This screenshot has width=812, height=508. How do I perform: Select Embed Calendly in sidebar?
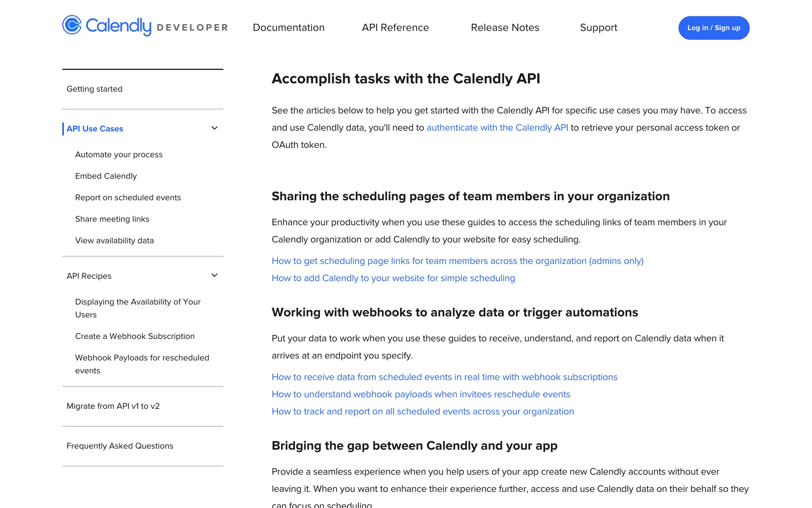pos(106,176)
